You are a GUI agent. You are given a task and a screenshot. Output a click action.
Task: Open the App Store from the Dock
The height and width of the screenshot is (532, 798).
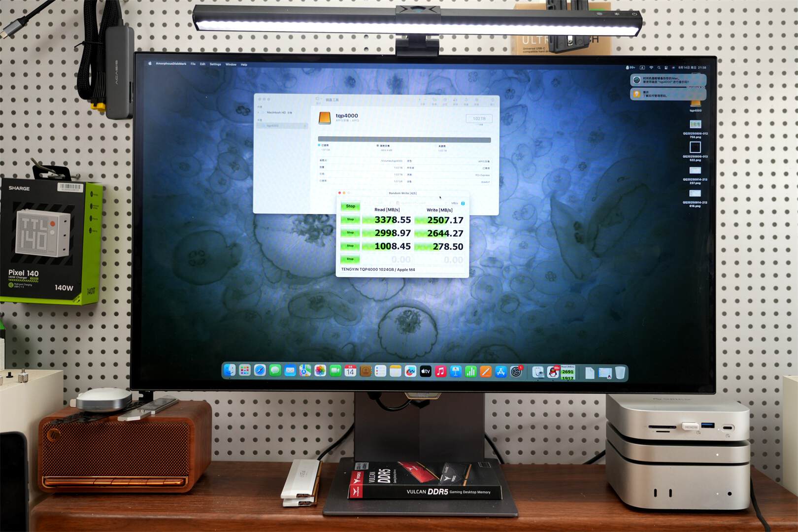tap(501, 372)
